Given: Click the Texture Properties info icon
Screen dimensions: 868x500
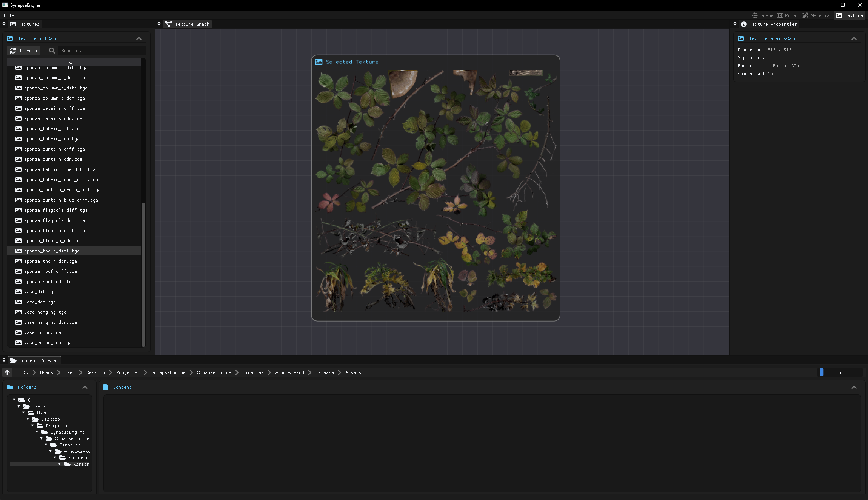Looking at the screenshot, I should tap(744, 24).
